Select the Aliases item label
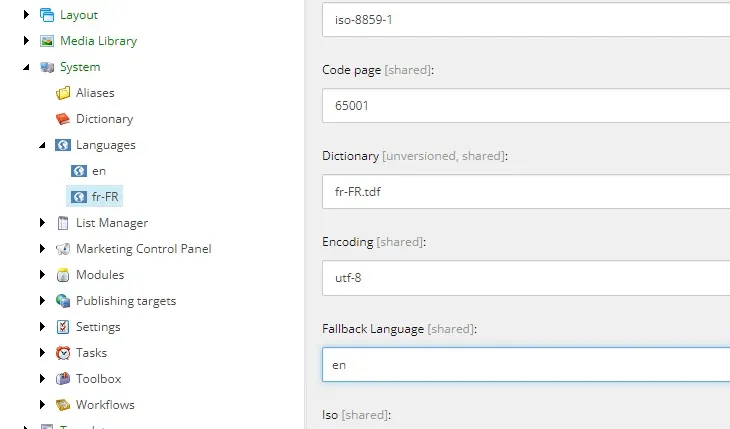The height and width of the screenshot is (429, 730). pos(95,93)
